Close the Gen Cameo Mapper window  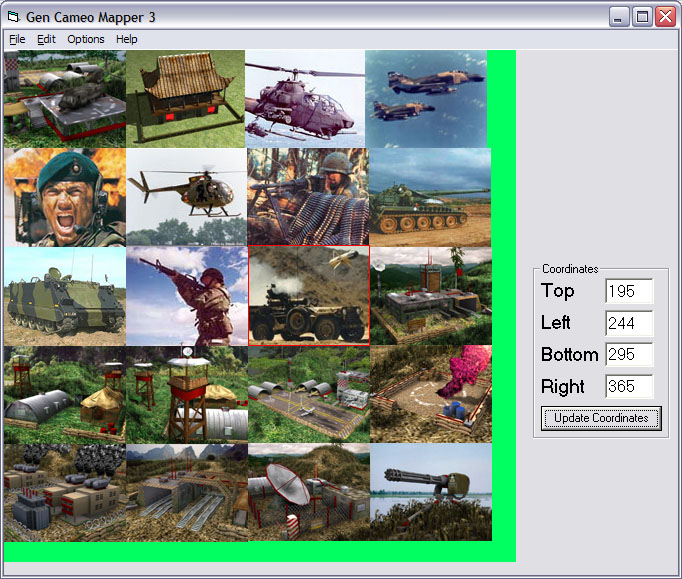tap(665, 17)
